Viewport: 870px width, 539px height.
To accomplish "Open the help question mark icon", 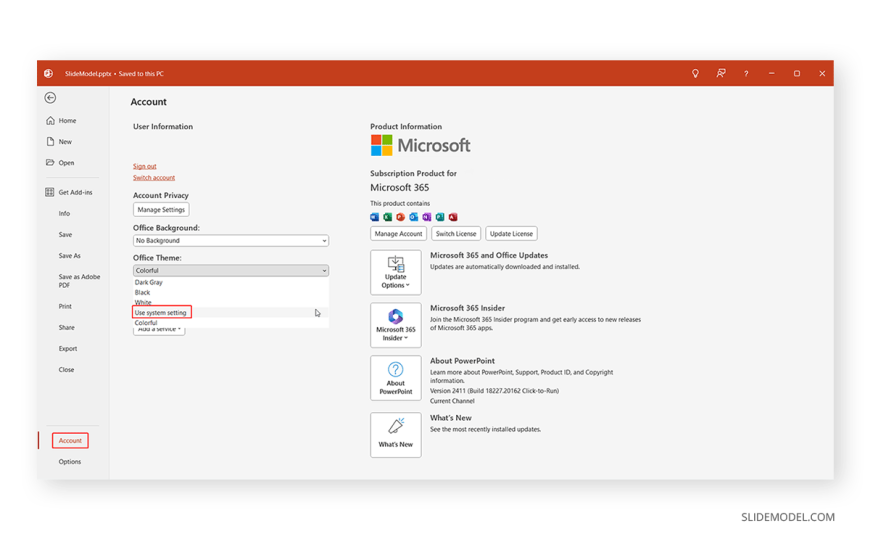I will tap(746, 73).
